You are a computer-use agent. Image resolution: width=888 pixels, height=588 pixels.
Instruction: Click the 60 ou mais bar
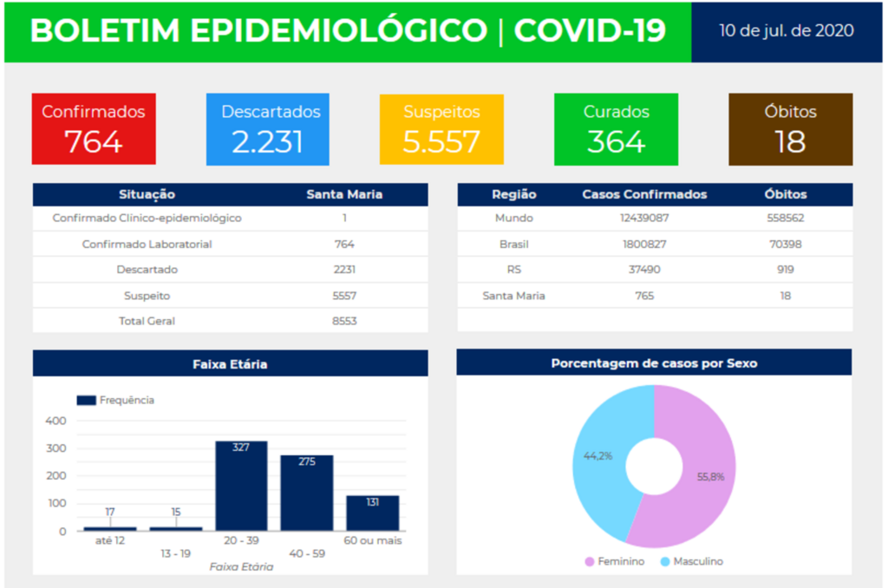[372, 513]
